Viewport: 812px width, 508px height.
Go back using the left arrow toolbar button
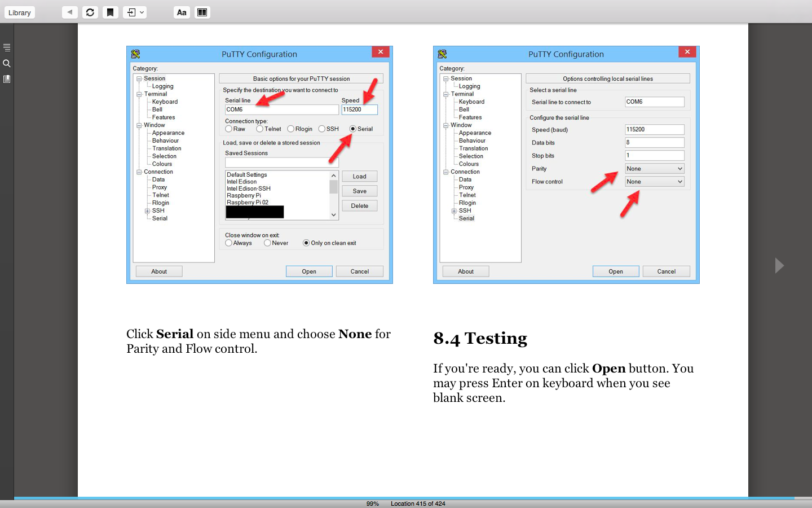[x=70, y=12]
